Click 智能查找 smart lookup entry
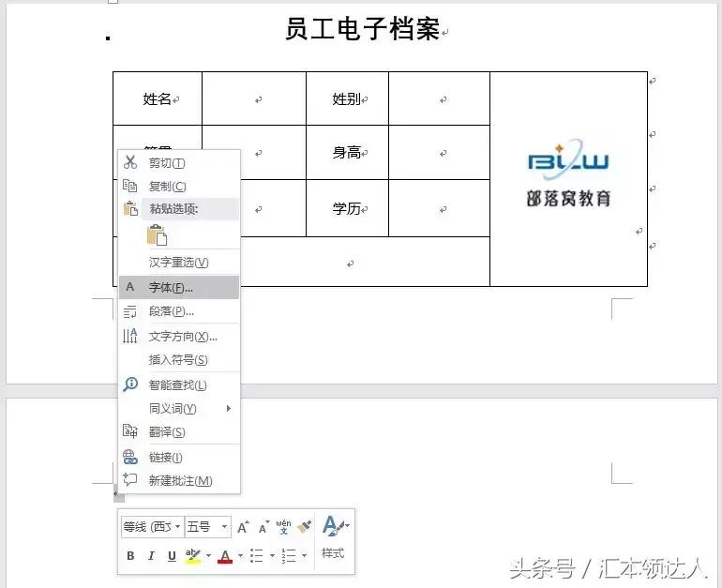Image resolution: width=722 pixels, height=588 pixels. click(179, 384)
